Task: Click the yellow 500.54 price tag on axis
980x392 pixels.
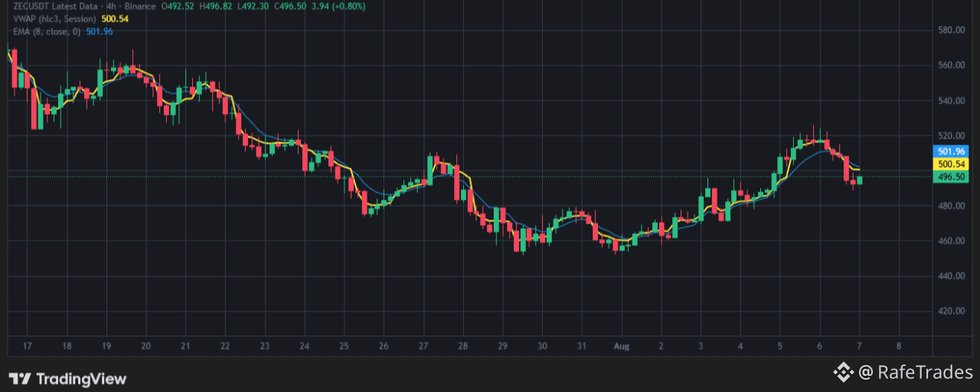Action: pyautogui.click(x=950, y=164)
